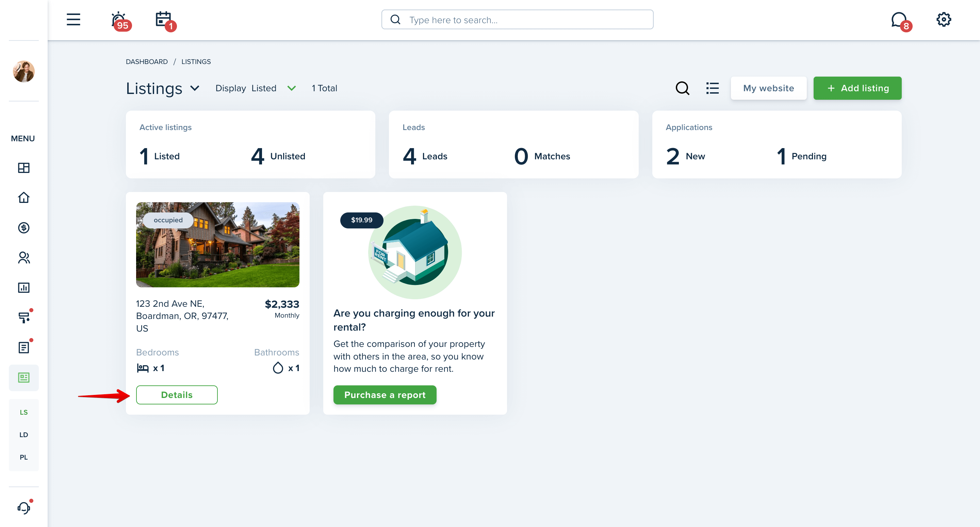Click the 1 Pending applications stat
The width and height of the screenshot is (980, 527).
click(802, 156)
